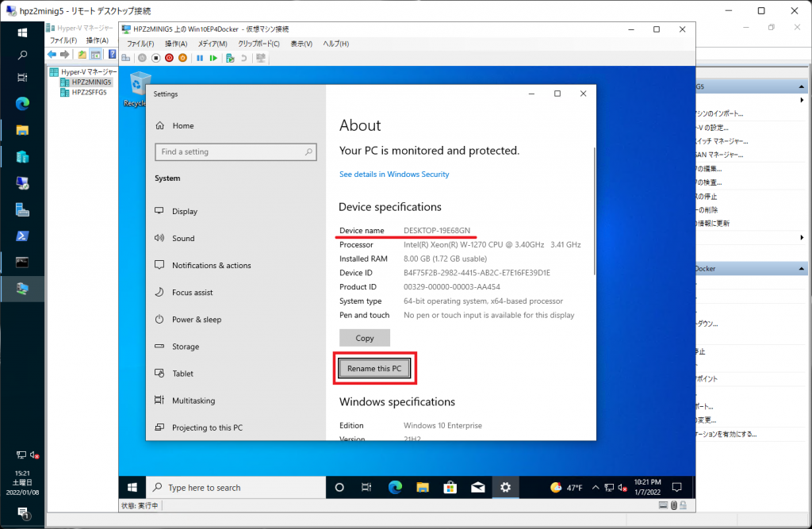Collapse the G5 actions section header
The image size is (812, 529).
pyautogui.click(x=802, y=86)
